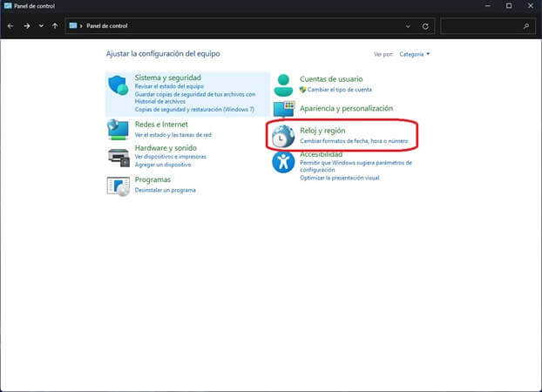The width and height of the screenshot is (542, 392).
Task: Open Copias de seguridad y restauración (Windows 7)
Action: pos(194,109)
